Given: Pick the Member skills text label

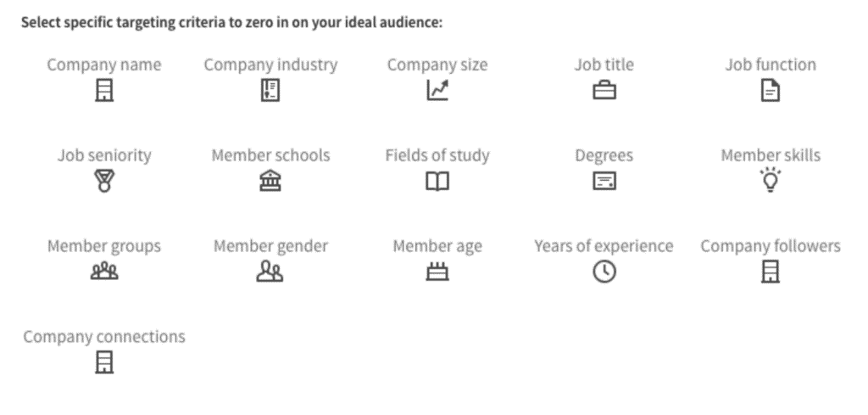Looking at the screenshot, I should [x=770, y=155].
